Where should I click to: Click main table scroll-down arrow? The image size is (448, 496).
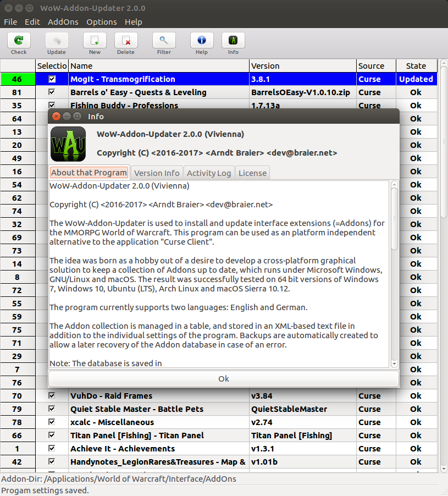point(444,469)
